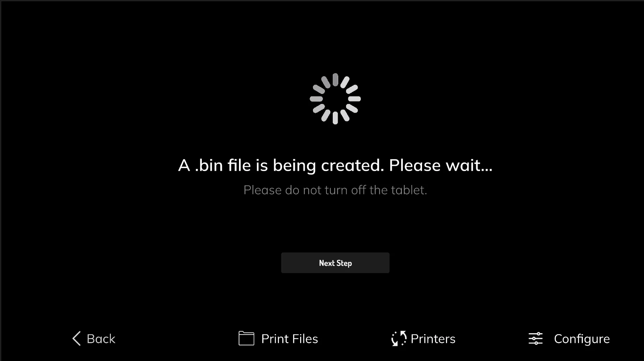Browse files via the folder icon
The width and height of the screenshot is (644, 361).
tap(246, 338)
